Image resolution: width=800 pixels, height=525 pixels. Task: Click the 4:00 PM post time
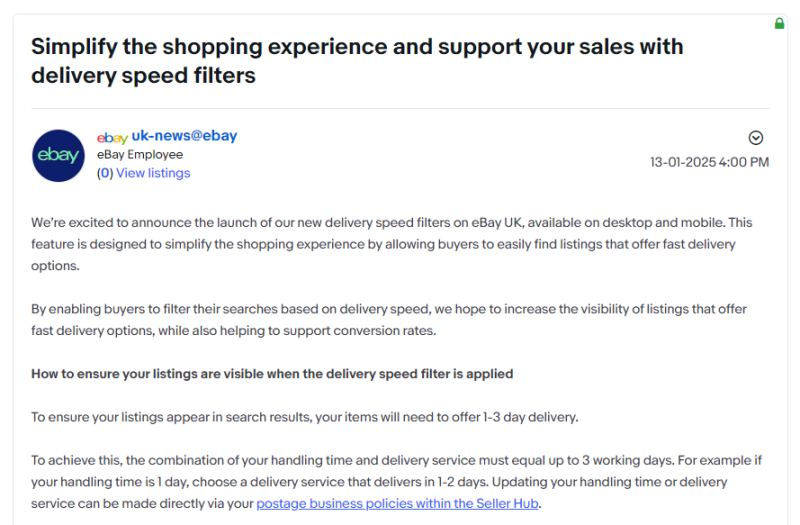click(x=746, y=162)
